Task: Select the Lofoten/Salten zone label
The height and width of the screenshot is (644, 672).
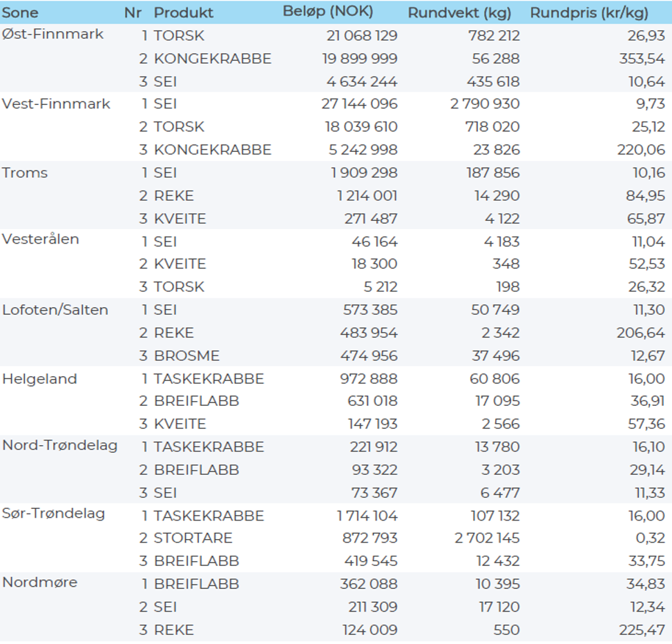Action: [55, 310]
